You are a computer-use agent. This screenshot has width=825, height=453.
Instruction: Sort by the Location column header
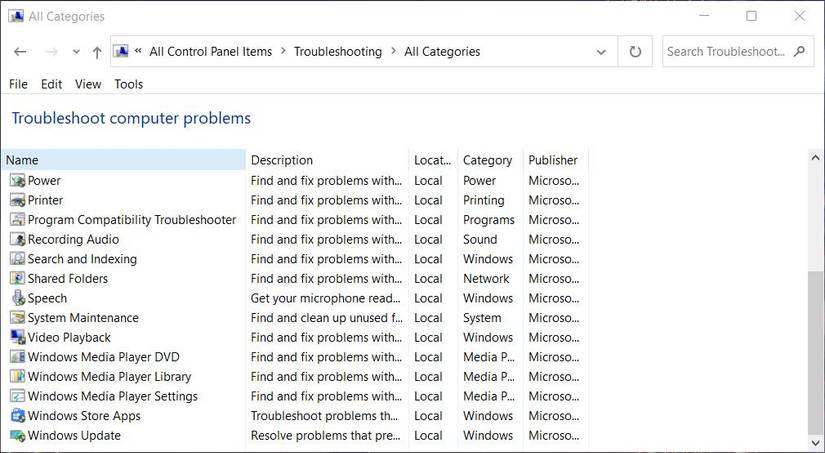coord(434,160)
